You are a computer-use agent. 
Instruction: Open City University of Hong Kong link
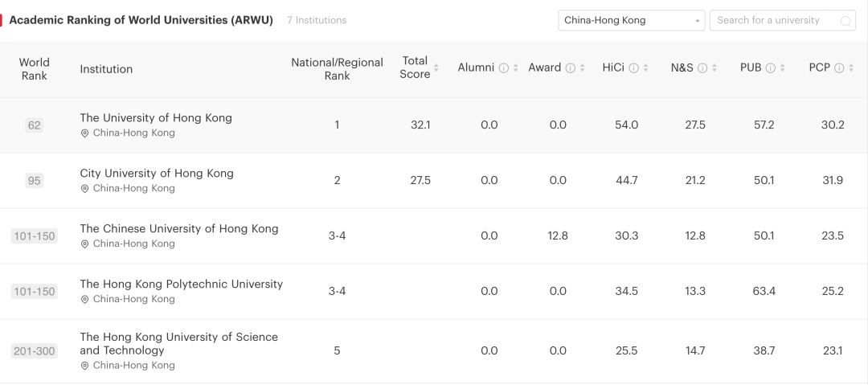tap(157, 173)
